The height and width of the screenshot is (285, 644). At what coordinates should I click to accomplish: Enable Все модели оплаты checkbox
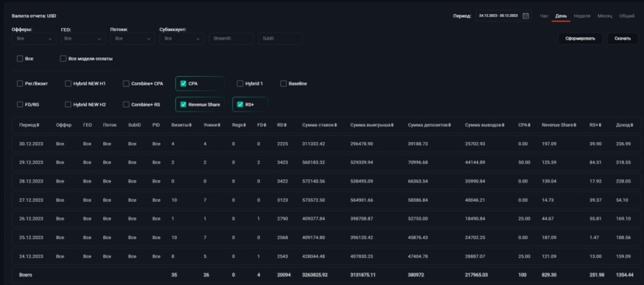click(x=63, y=59)
